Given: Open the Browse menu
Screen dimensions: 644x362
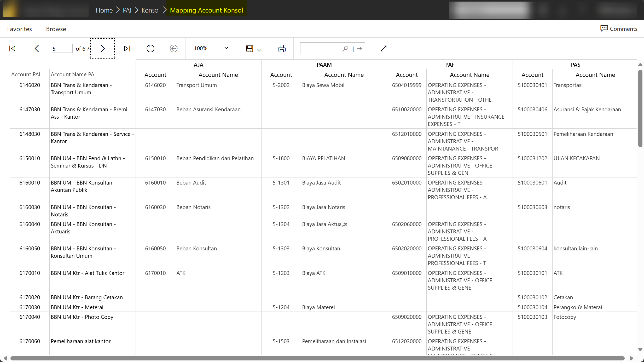Looking at the screenshot, I should [x=56, y=29].
